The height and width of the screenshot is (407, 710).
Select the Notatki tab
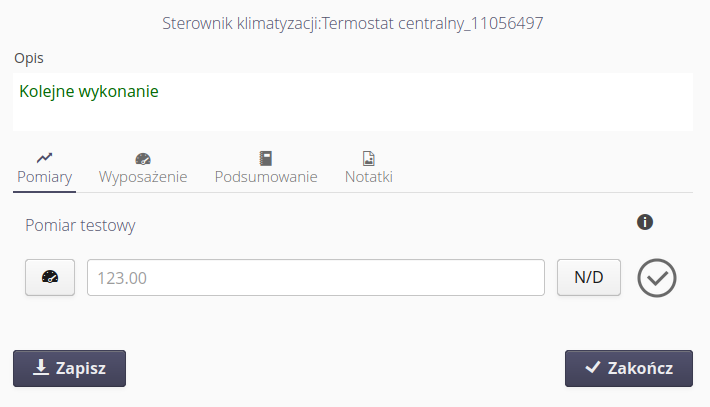tap(368, 177)
